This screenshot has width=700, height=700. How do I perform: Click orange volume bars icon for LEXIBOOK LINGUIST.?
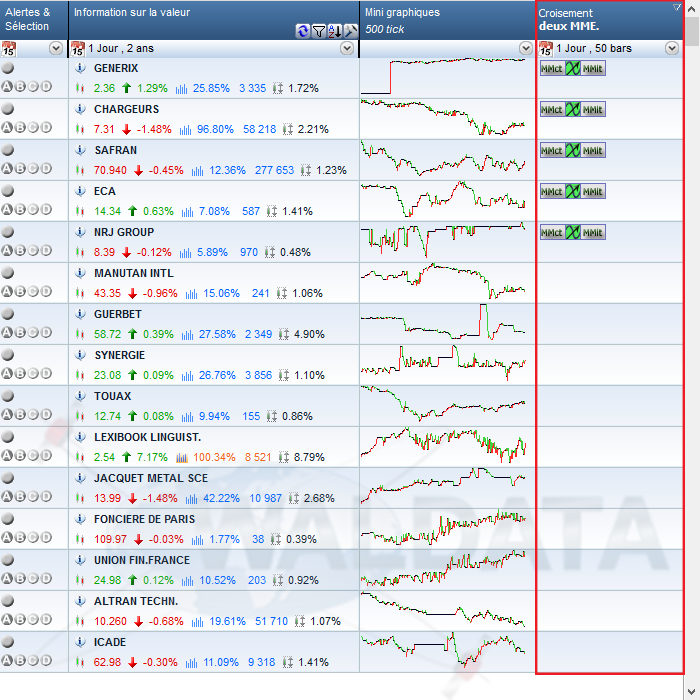pos(182,458)
